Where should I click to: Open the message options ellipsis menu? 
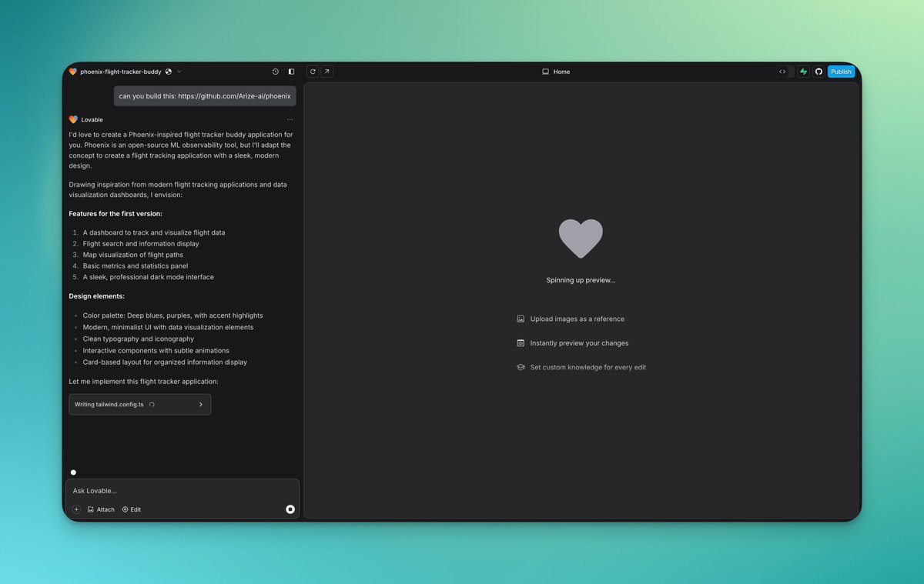click(290, 119)
